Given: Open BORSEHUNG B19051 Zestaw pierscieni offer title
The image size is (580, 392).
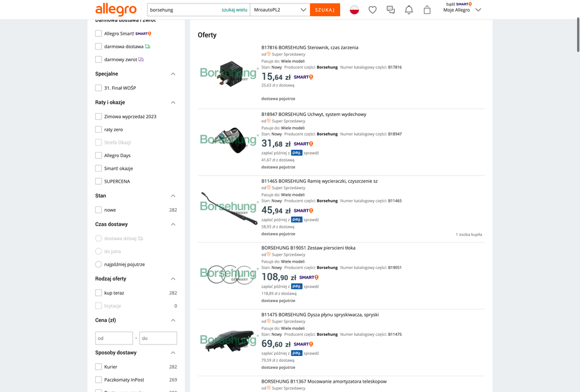Looking at the screenshot, I should [x=308, y=248].
